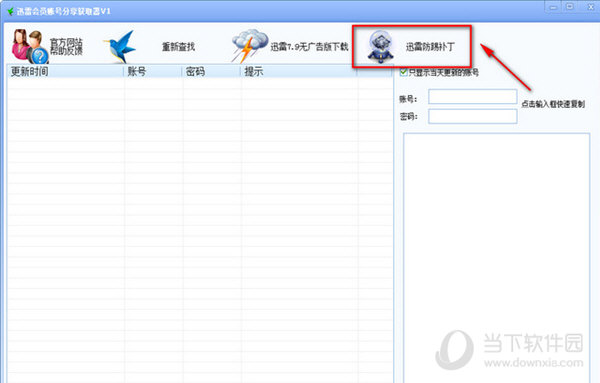Click the large text box below the password field
The width and height of the screenshot is (600, 383).
click(496, 258)
